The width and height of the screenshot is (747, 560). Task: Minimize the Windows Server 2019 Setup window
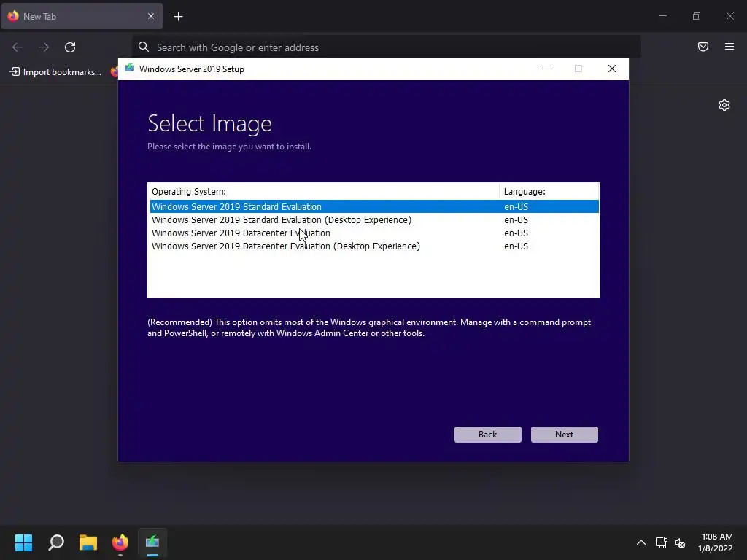pyautogui.click(x=546, y=69)
